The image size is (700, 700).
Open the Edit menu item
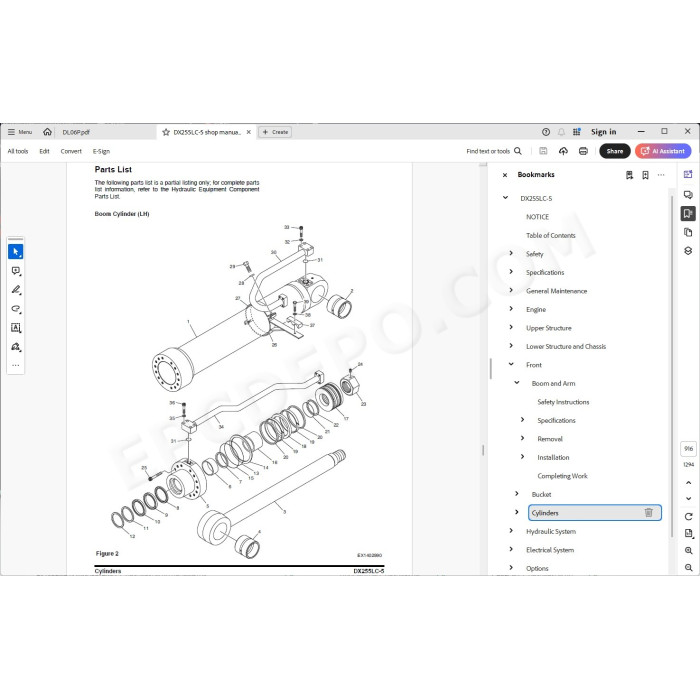[44, 151]
